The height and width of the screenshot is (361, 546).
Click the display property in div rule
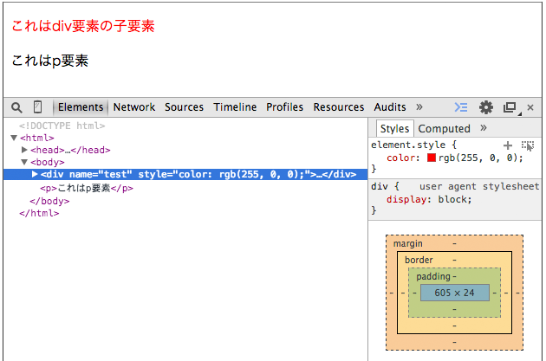pyautogui.click(x=406, y=199)
